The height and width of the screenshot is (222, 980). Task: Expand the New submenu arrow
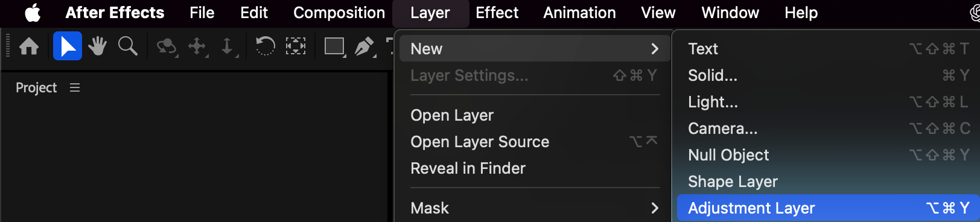pyautogui.click(x=655, y=49)
